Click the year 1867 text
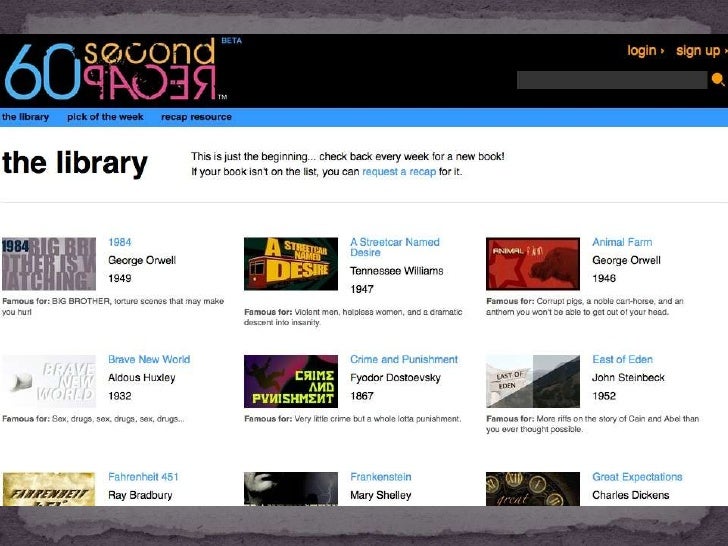The image size is (728, 546). click(x=362, y=396)
